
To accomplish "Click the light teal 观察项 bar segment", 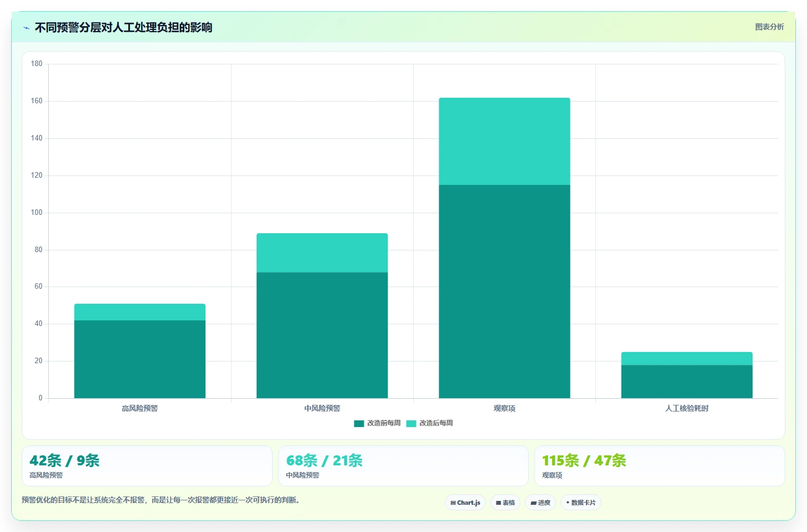I will coord(504,141).
